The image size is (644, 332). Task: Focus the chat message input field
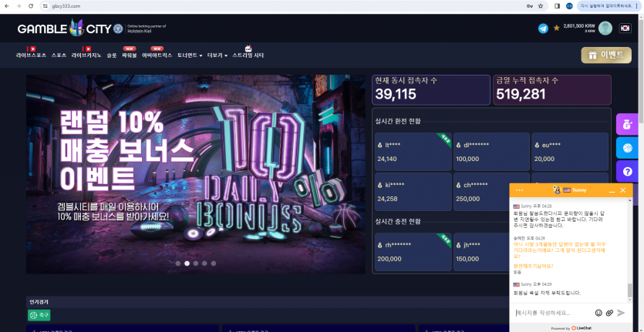pyautogui.click(x=552, y=313)
